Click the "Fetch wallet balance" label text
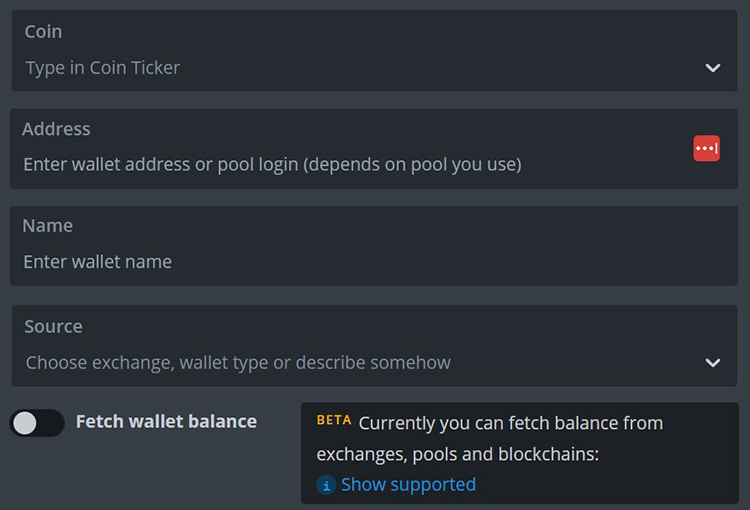750x510 pixels. click(x=166, y=422)
